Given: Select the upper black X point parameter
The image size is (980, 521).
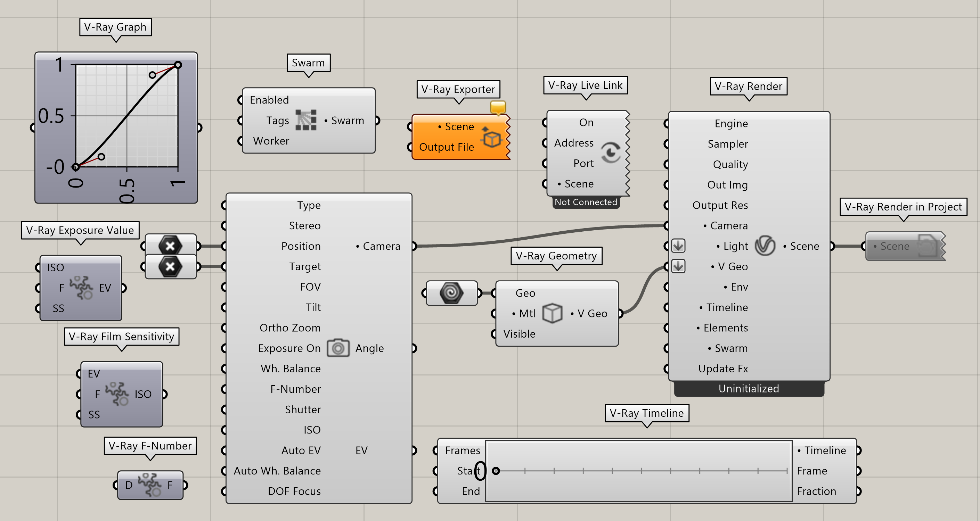Looking at the screenshot, I should [170, 246].
